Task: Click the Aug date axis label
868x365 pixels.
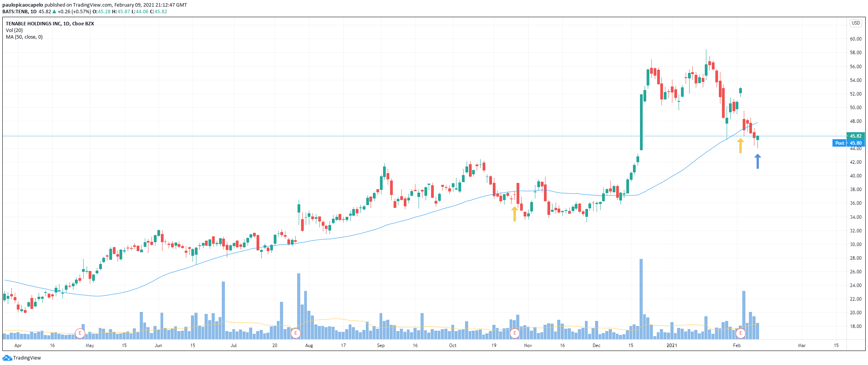Action: point(309,346)
